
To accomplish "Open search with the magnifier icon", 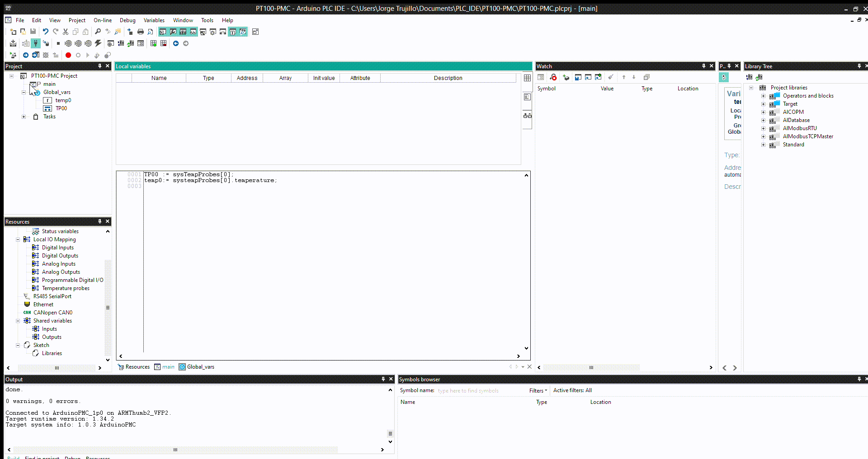I will click(98, 32).
